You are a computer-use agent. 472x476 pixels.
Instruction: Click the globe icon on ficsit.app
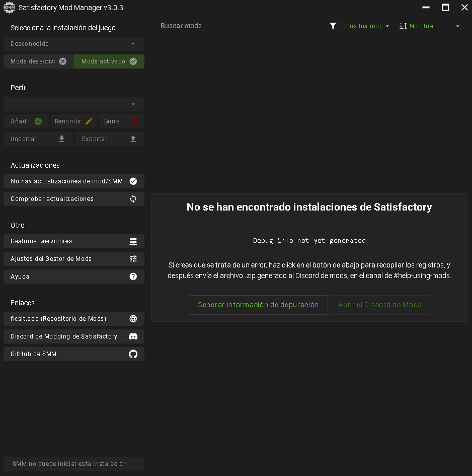click(133, 319)
